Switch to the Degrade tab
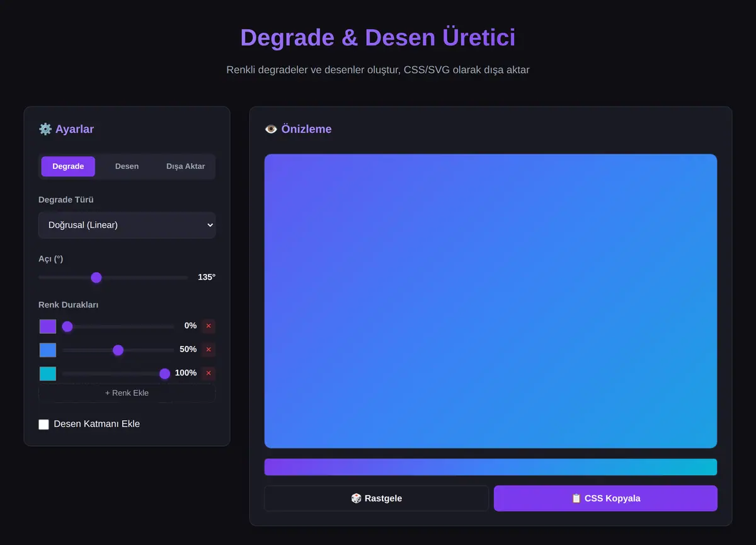This screenshot has width=756, height=545. click(x=68, y=166)
